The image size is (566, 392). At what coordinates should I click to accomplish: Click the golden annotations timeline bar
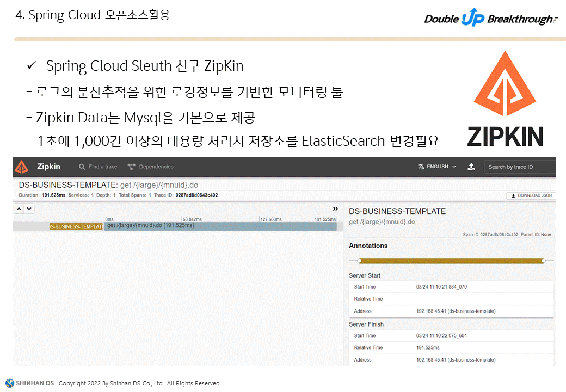(451, 261)
